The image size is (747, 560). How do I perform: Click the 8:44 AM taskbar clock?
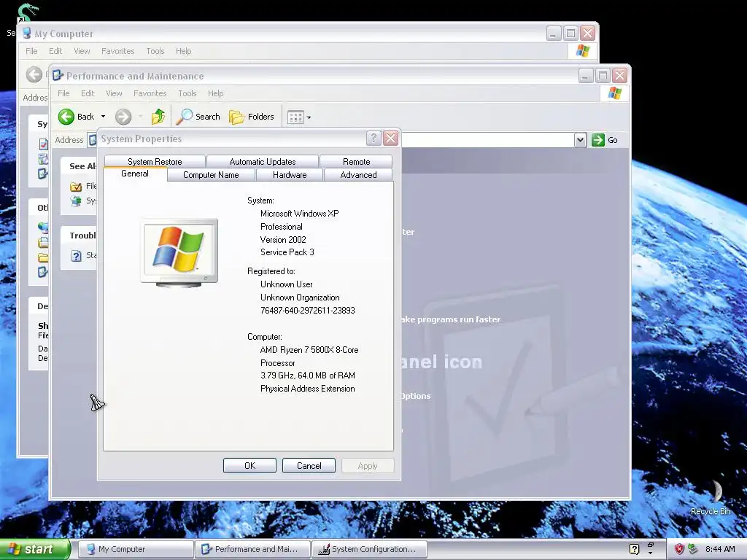(720, 549)
